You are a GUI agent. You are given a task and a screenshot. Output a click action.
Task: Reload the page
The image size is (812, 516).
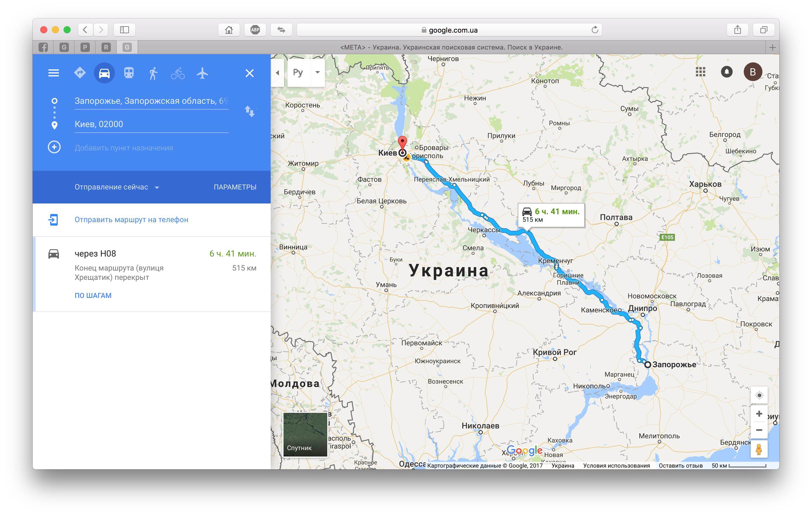coord(595,30)
